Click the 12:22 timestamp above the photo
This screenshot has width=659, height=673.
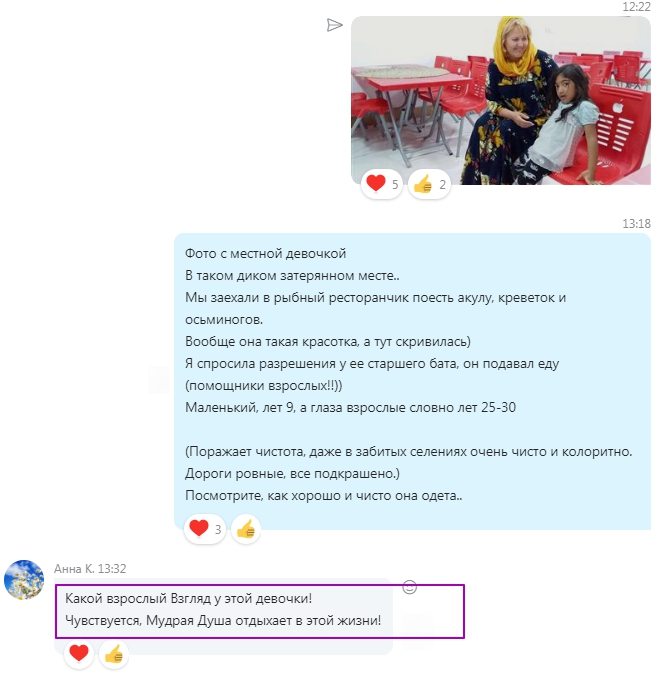[x=636, y=6]
